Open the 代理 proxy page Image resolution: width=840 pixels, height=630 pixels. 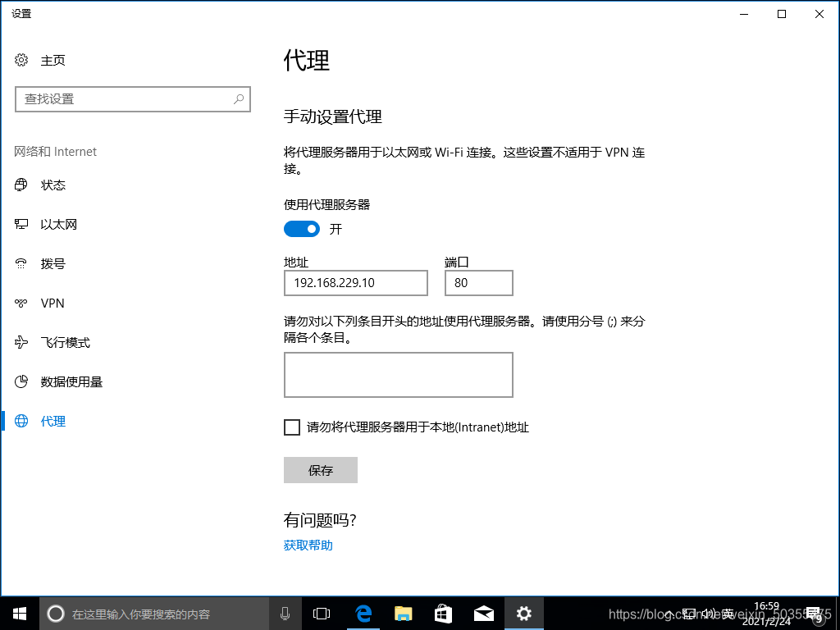coord(52,422)
